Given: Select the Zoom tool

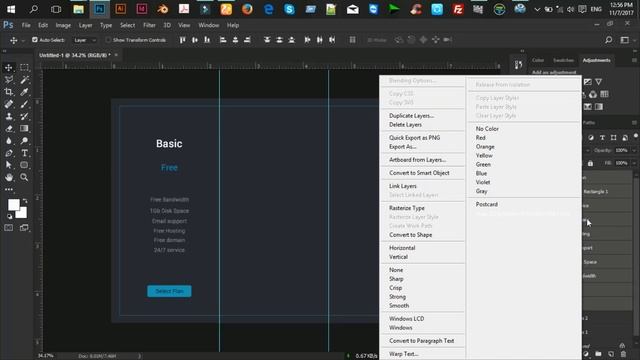Looking at the screenshot, I should point(24,177).
